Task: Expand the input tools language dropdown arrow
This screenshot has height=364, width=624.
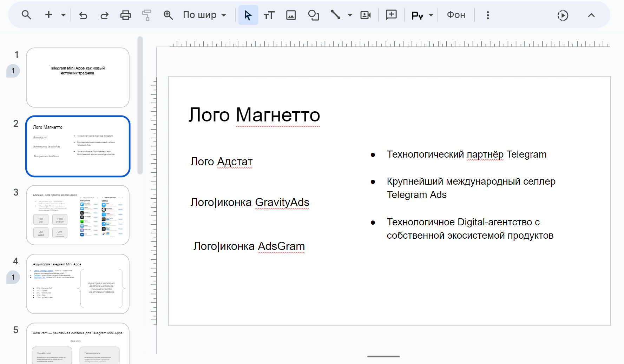Action: (431, 15)
